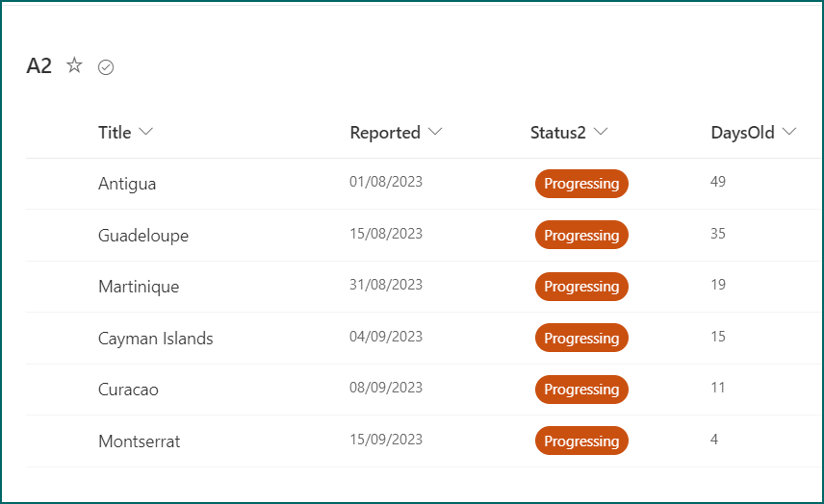824x504 pixels.
Task: Open the Montserrat list item
Action: pyautogui.click(x=140, y=441)
